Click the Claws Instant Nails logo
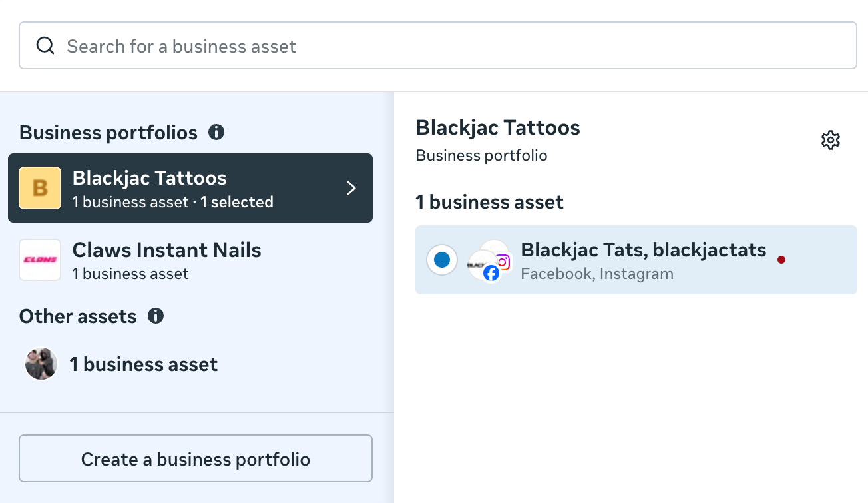The width and height of the screenshot is (868, 503). (x=40, y=260)
